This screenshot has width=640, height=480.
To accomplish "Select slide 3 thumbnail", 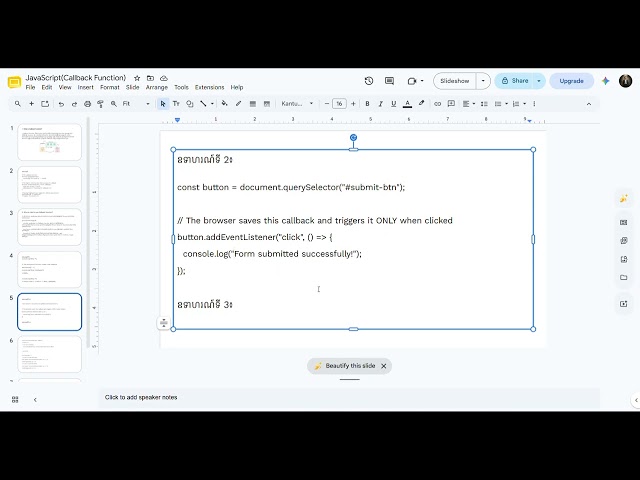I will pyautogui.click(x=49, y=227).
